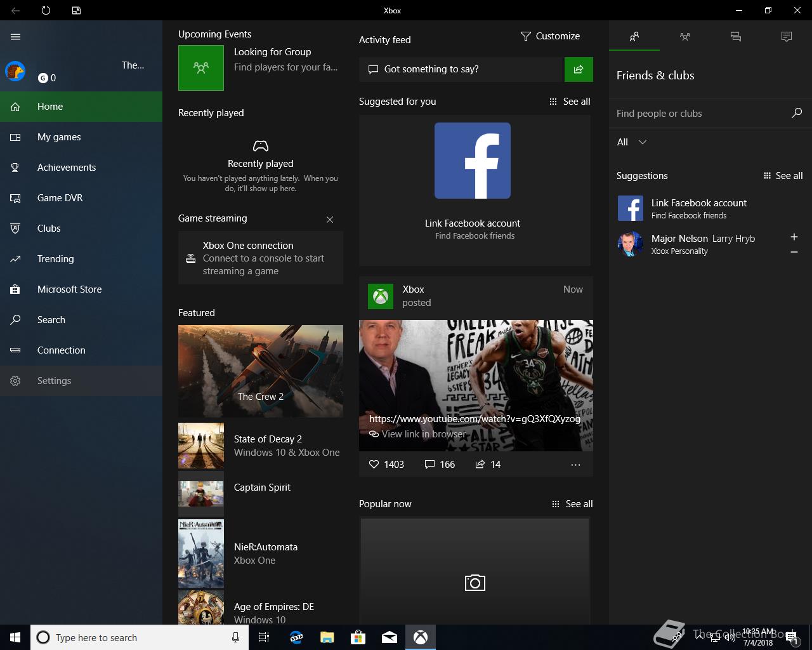
Task: Click the Xbox logo on post
Action: point(381,296)
